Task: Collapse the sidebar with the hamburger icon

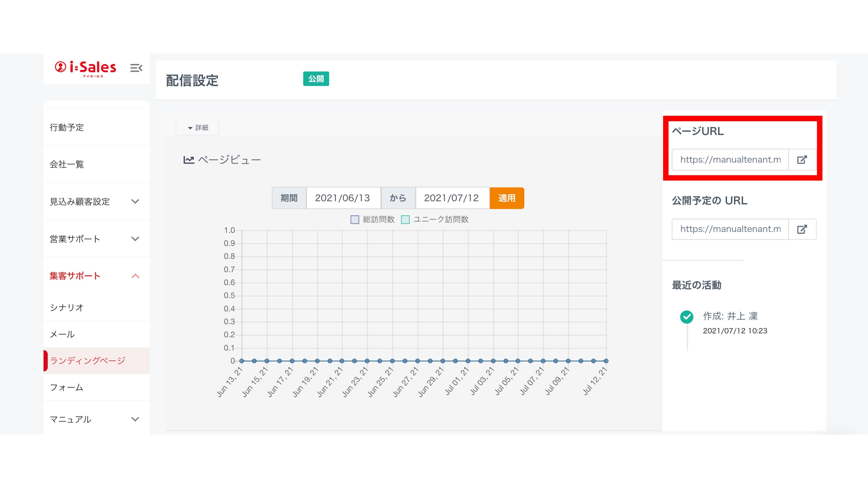Action: 136,68
